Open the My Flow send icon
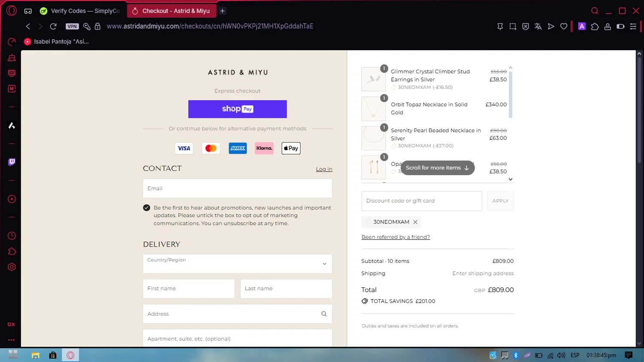644x362 pixels. [x=551, y=27]
